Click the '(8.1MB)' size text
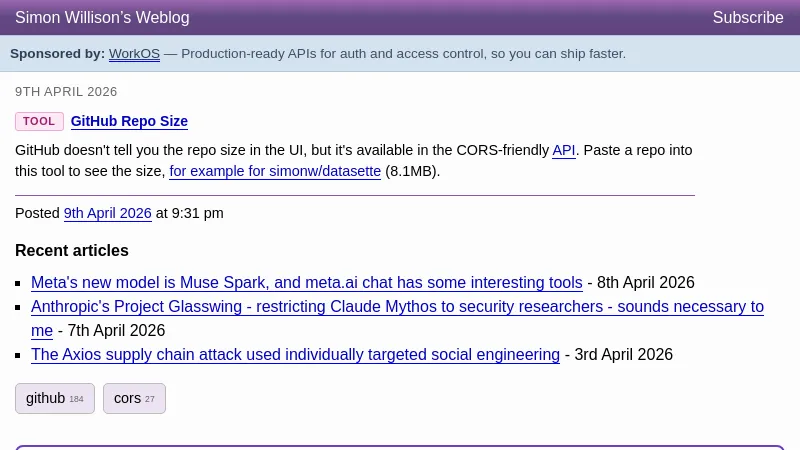Viewport: 800px width, 450px height. click(412, 171)
